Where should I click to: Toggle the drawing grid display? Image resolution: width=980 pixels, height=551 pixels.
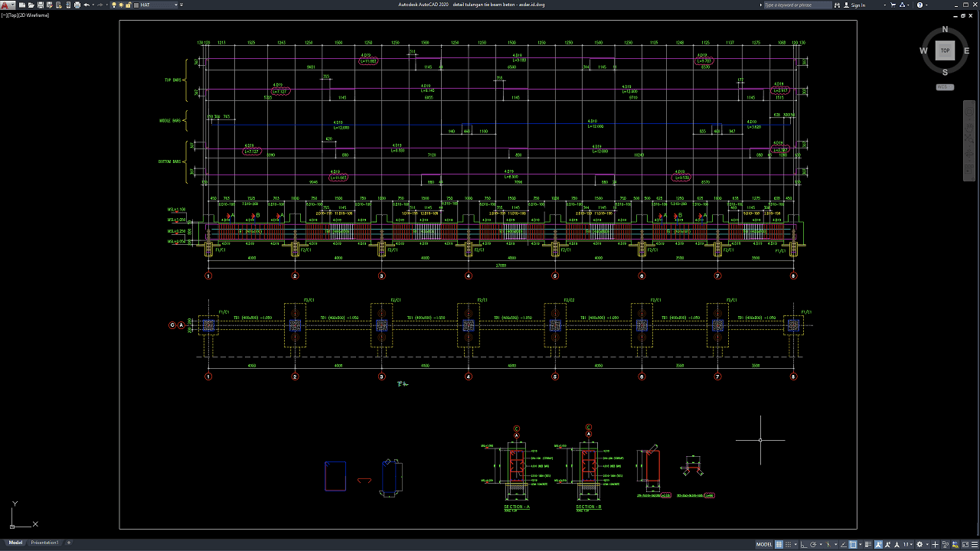779,544
